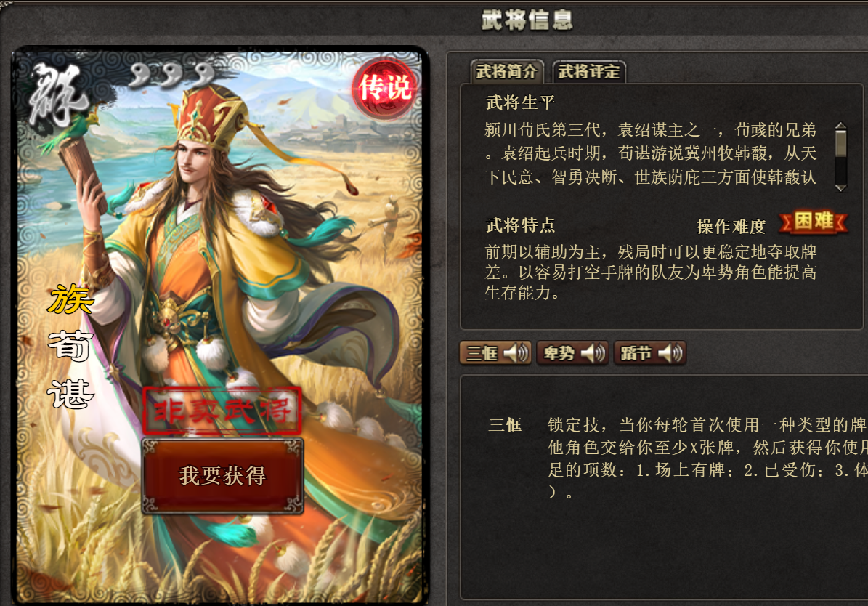
Task: Click the 荀谌 name text on card
Action: pyautogui.click(x=70, y=371)
